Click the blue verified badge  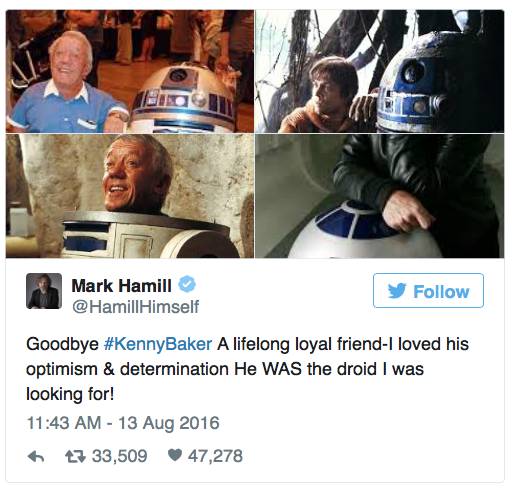187,284
